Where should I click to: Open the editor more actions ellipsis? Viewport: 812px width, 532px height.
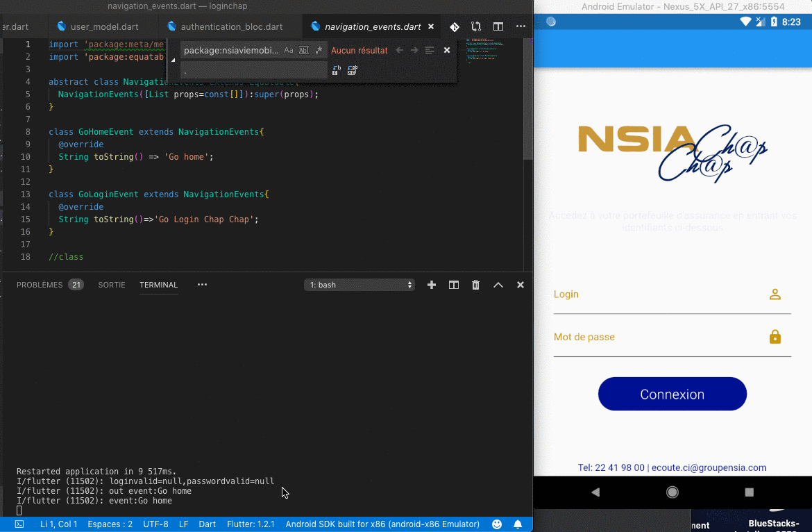(x=521, y=26)
